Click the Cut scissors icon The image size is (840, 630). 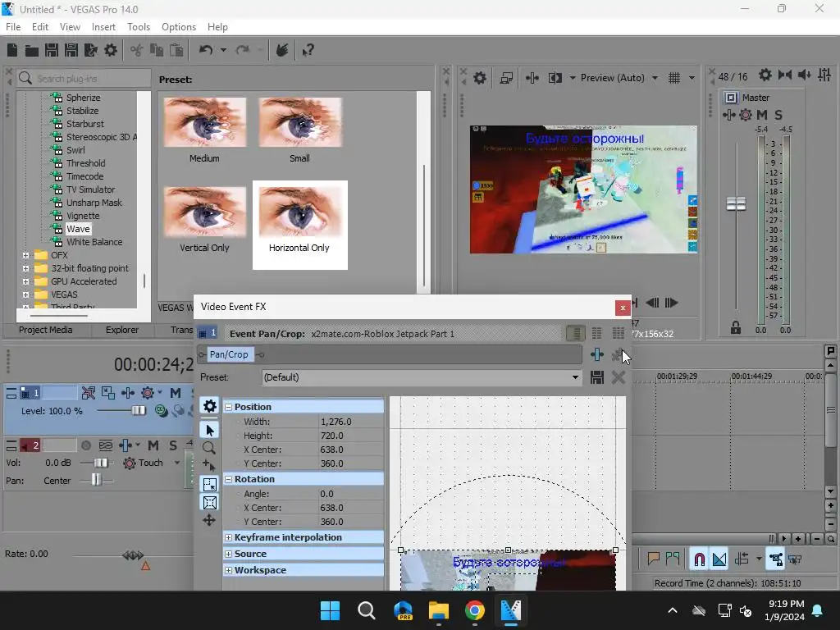[x=137, y=50]
